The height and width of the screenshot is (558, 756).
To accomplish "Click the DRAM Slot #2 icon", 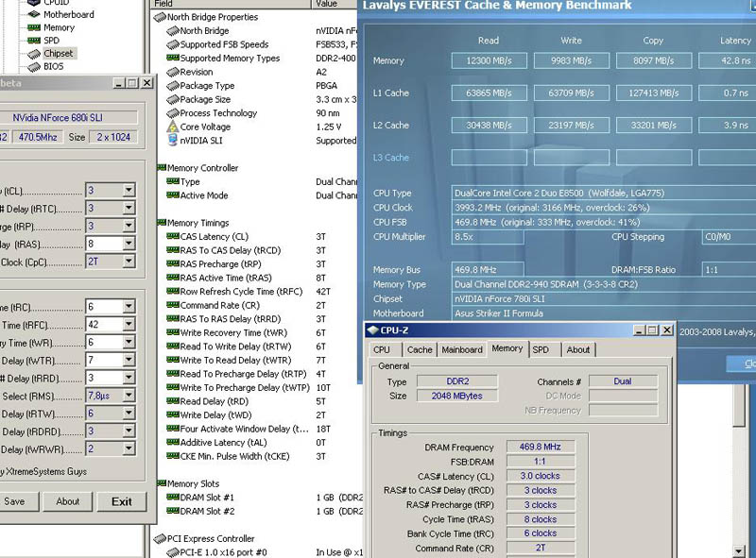I will pos(173,511).
